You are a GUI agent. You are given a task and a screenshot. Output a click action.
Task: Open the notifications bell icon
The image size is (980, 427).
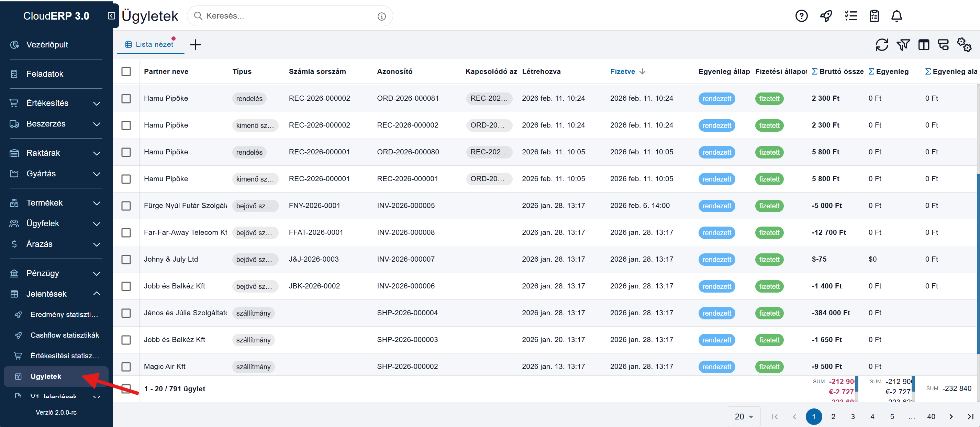[x=896, y=16]
